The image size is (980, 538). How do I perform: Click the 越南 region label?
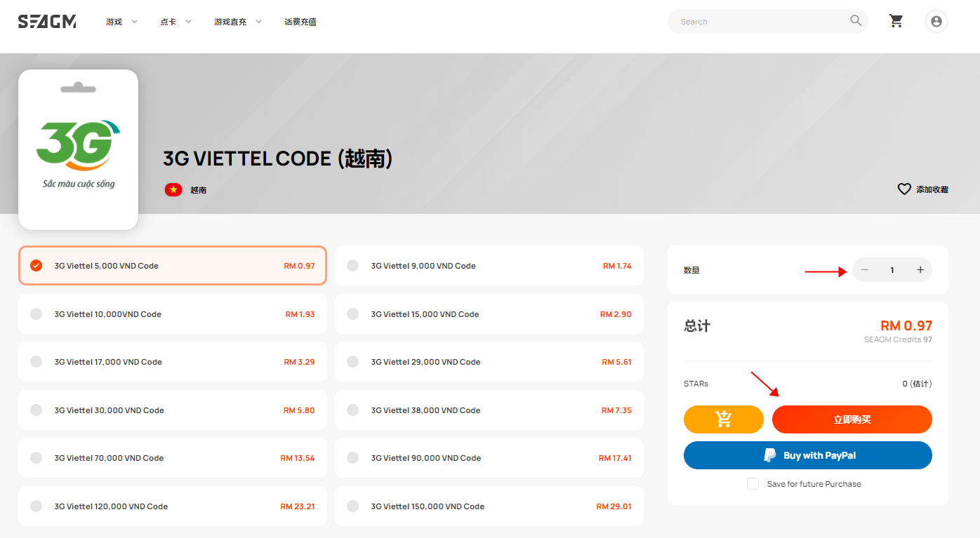click(x=199, y=190)
